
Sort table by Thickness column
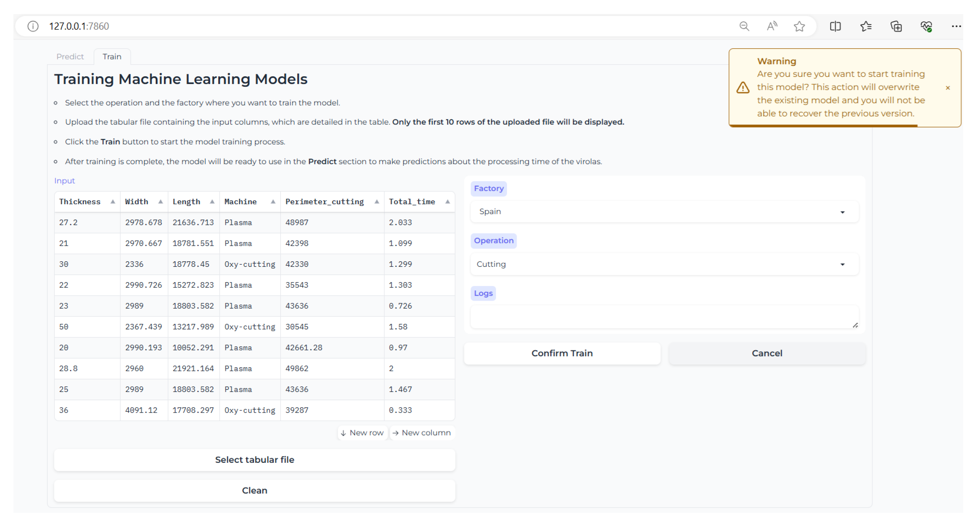(x=113, y=202)
